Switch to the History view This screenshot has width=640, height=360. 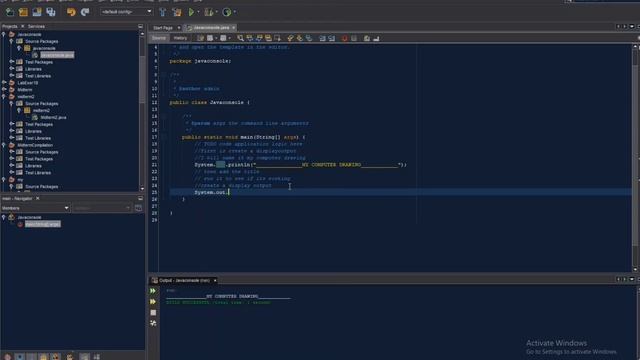180,38
